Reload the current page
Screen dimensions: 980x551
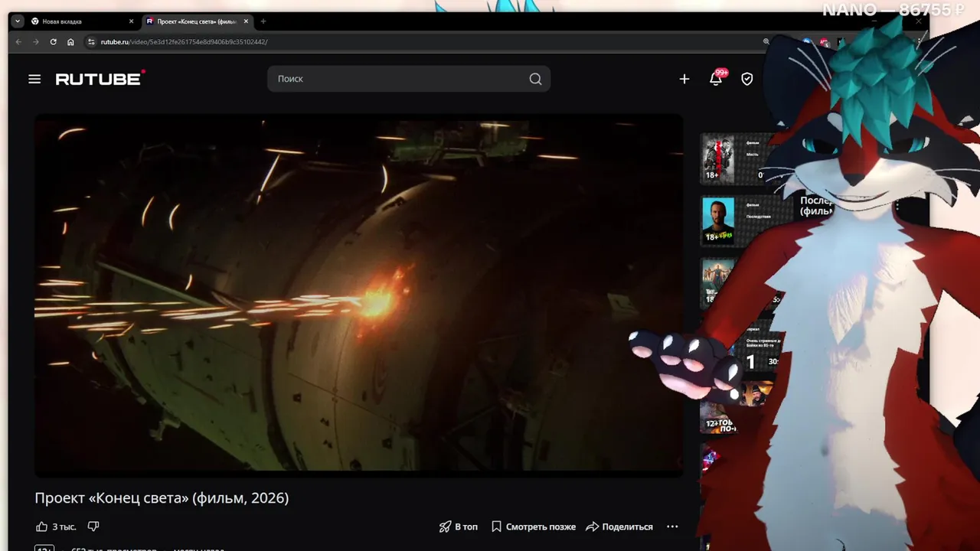[53, 41]
